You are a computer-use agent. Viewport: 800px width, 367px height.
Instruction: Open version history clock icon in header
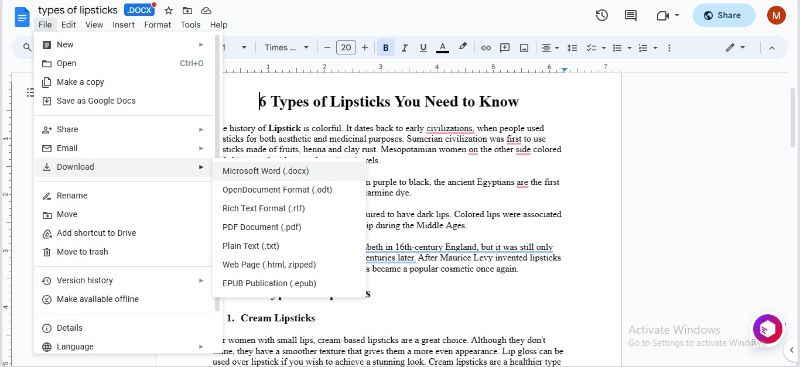tap(602, 15)
